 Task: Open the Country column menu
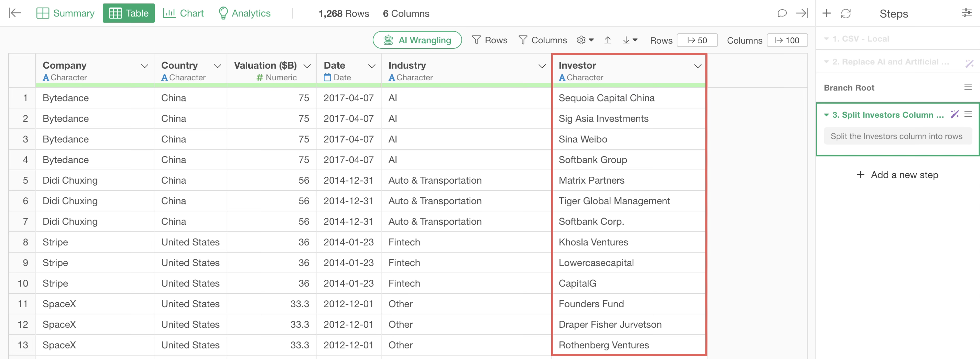tap(217, 66)
